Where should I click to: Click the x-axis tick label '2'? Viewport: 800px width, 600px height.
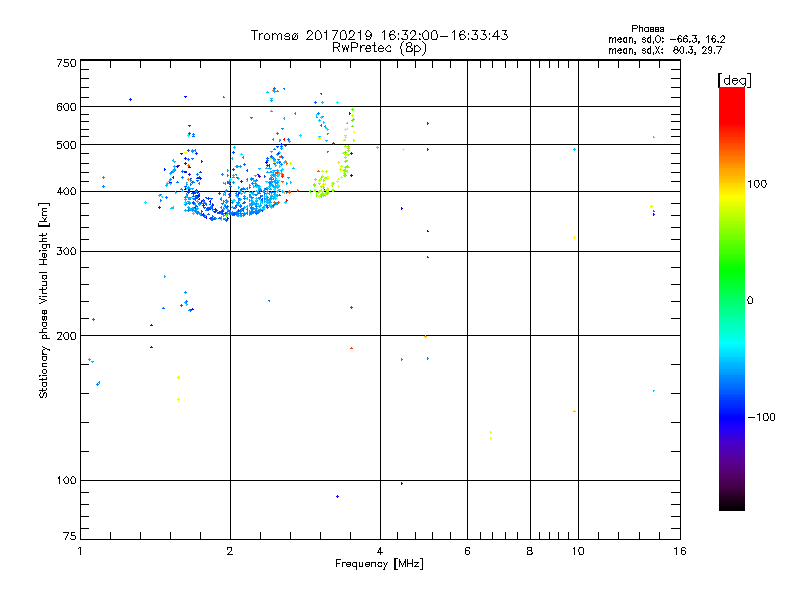click(230, 551)
